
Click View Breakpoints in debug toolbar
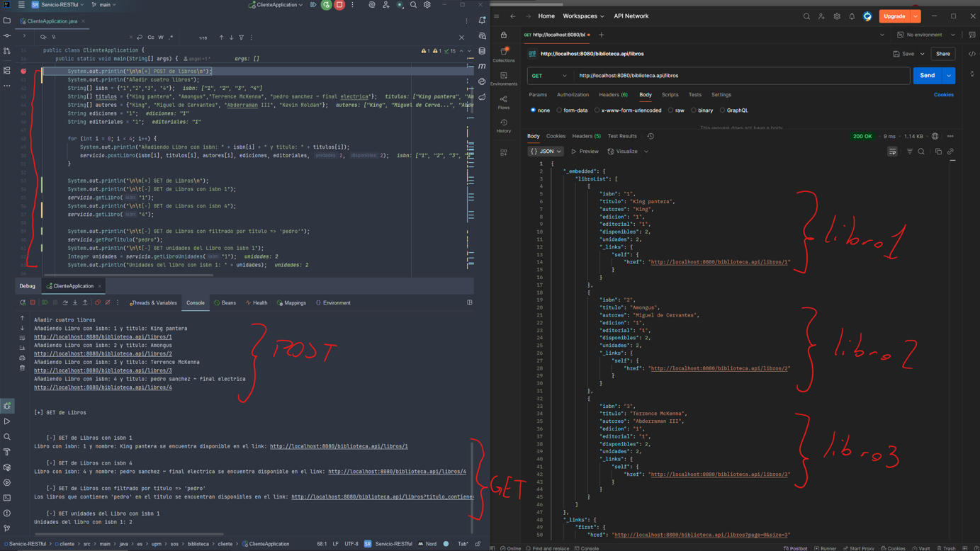[98, 302]
